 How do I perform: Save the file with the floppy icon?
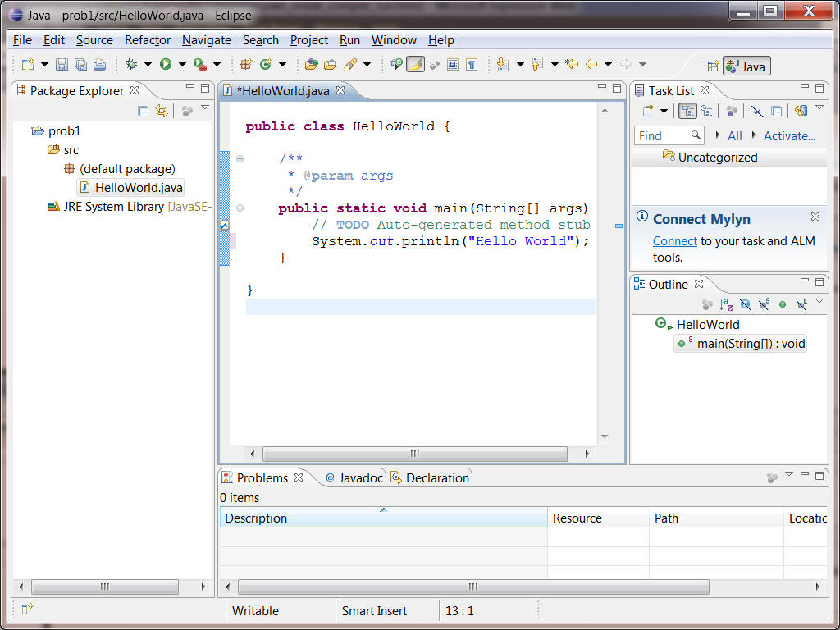pyautogui.click(x=62, y=65)
